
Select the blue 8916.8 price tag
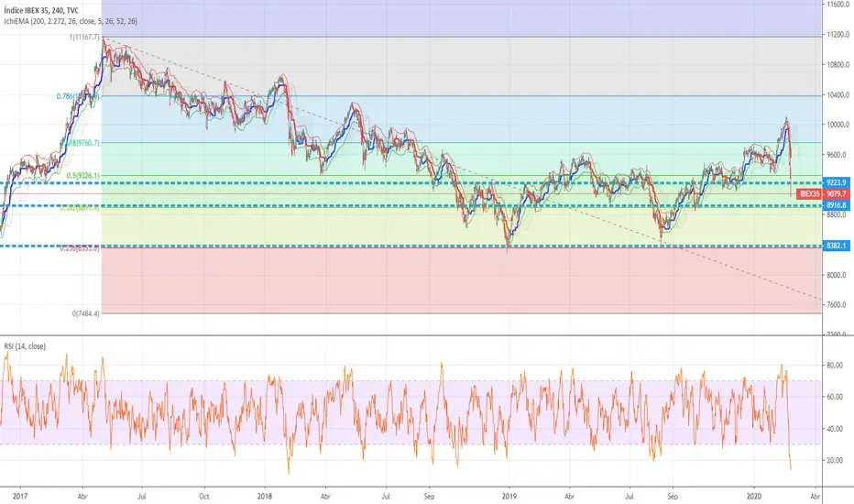[836, 205]
